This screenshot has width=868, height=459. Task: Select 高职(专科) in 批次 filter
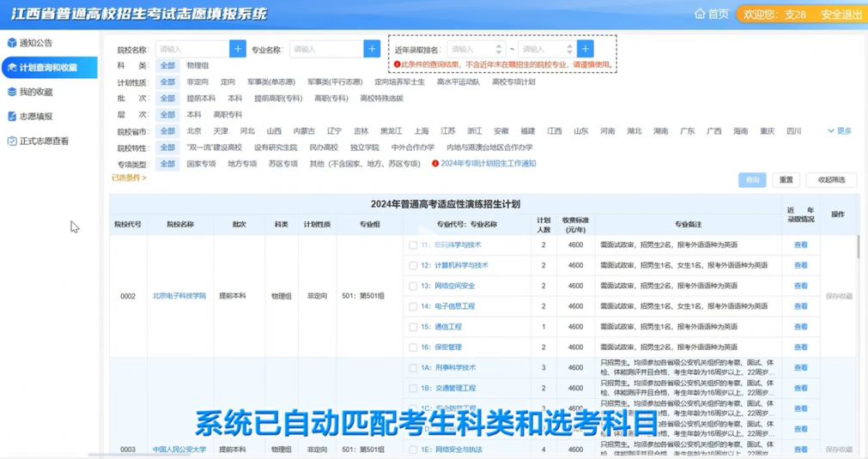[x=331, y=99]
